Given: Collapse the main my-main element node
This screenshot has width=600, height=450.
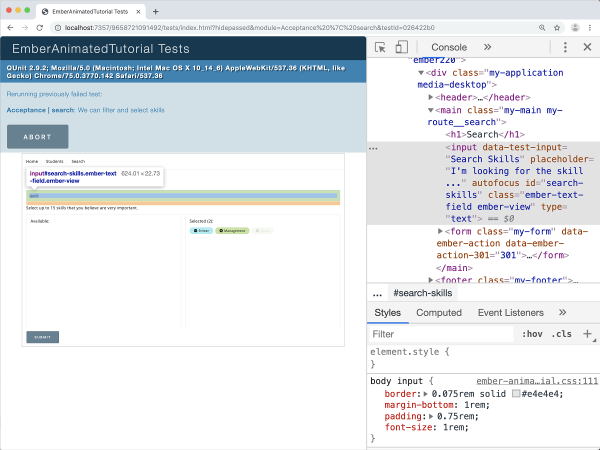Looking at the screenshot, I should [x=430, y=110].
